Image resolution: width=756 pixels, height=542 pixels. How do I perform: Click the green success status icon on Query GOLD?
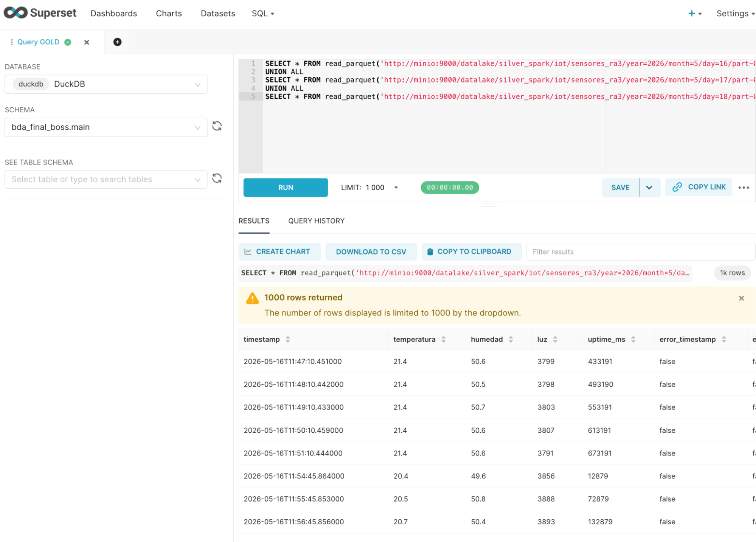(x=68, y=42)
